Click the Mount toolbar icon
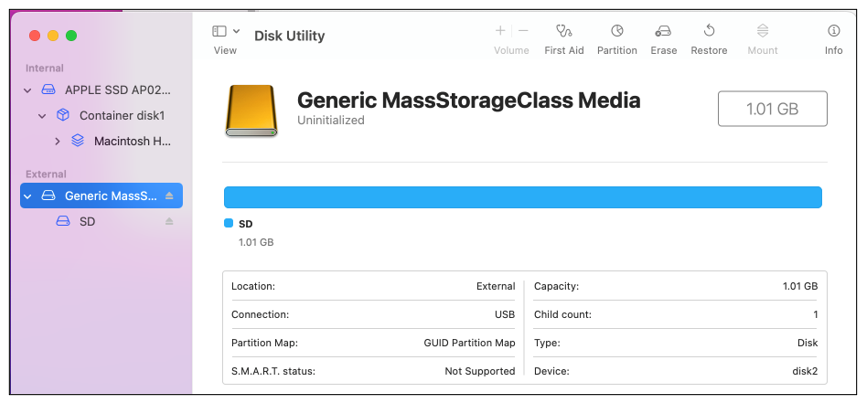Image resolution: width=863 pixels, height=403 pixels. pos(762,31)
